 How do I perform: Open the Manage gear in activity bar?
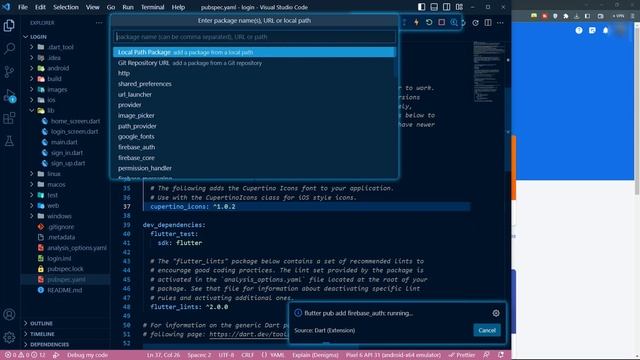[x=9, y=337]
